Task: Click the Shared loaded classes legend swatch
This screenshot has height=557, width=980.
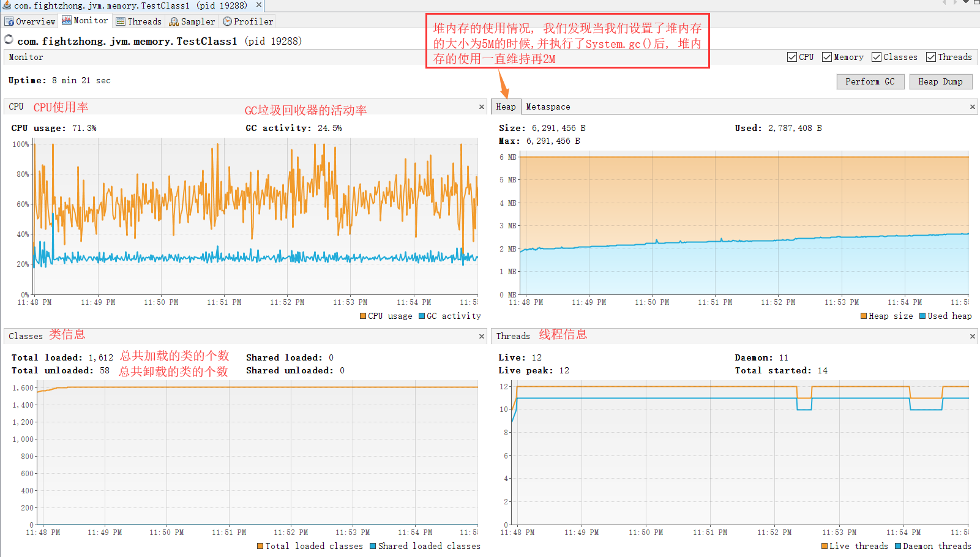Action: (x=373, y=546)
